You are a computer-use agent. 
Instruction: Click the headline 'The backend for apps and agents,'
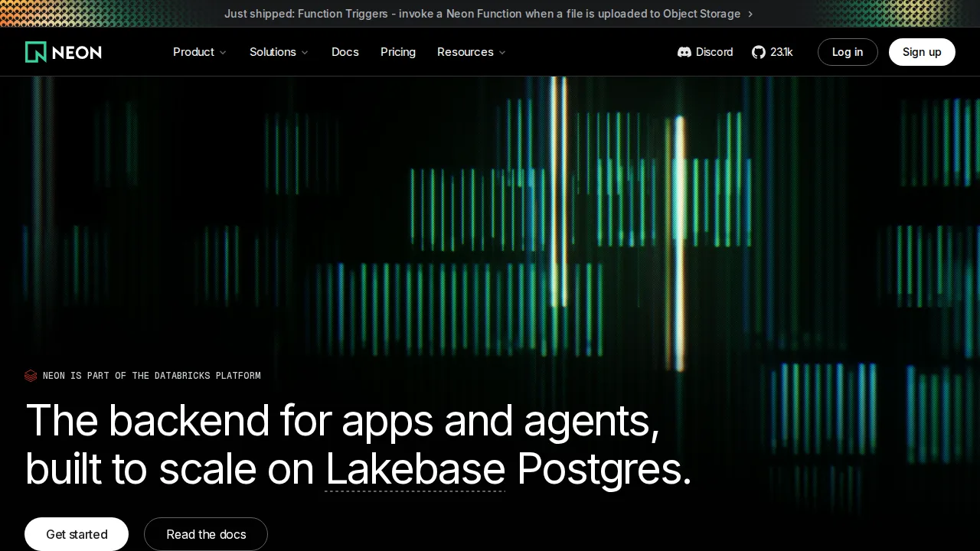click(x=342, y=420)
